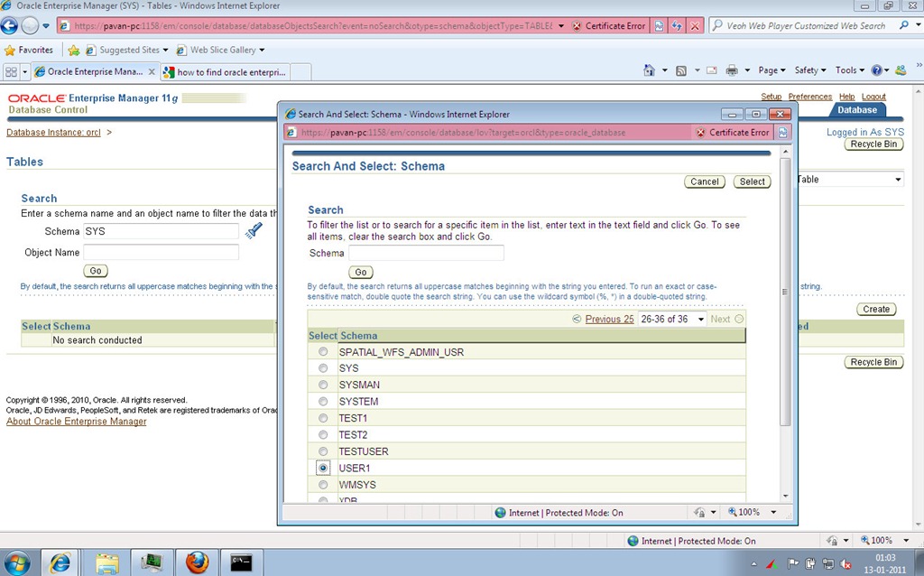Click the Help question mark icon

coord(877,70)
